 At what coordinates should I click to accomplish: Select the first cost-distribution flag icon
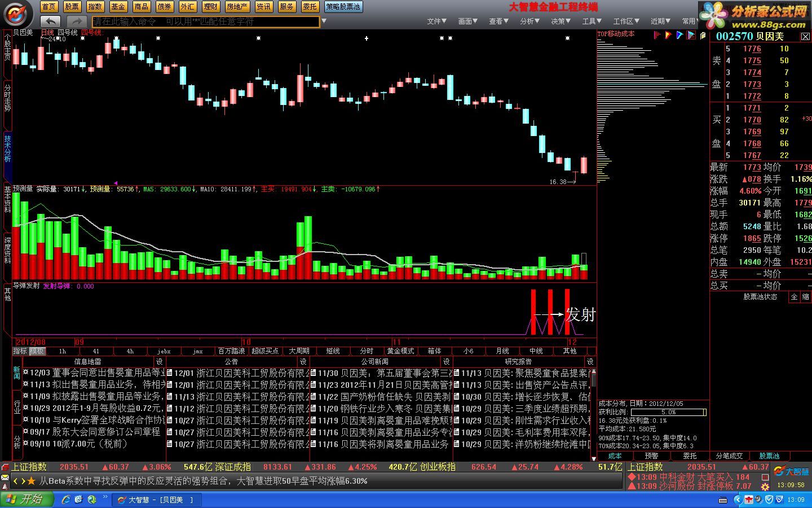pyautogui.click(x=657, y=35)
